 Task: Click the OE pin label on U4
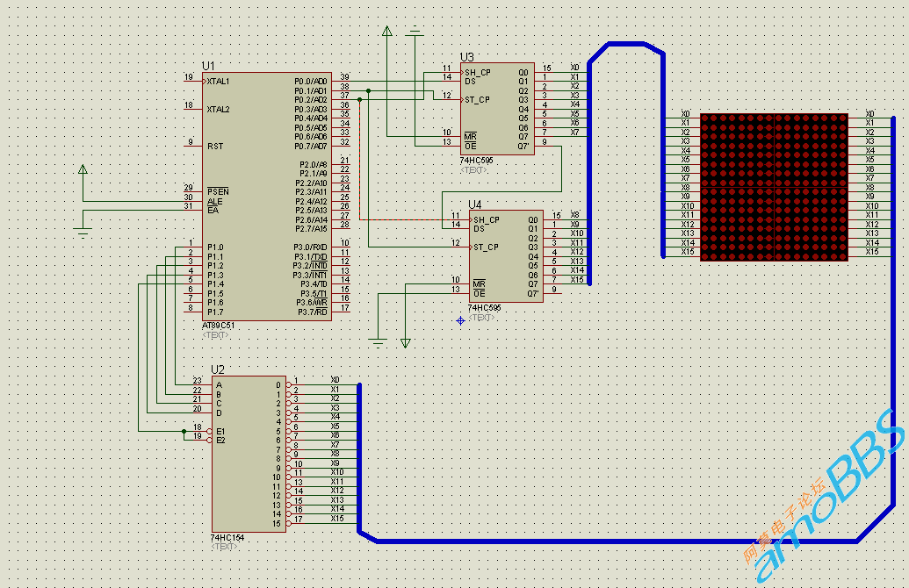pos(479,294)
